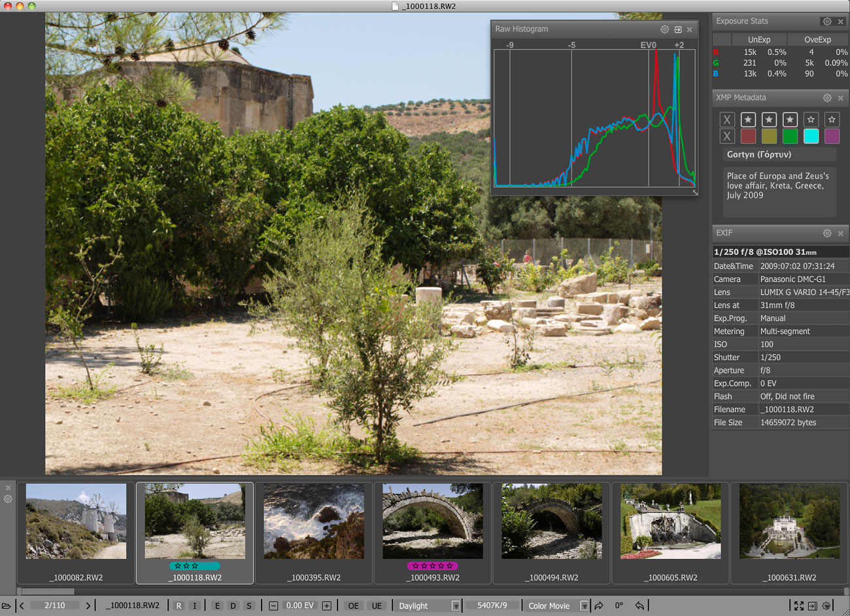Toggle the R (RAW) display mode button
Image resolution: width=850 pixels, height=616 pixels.
pyautogui.click(x=178, y=606)
